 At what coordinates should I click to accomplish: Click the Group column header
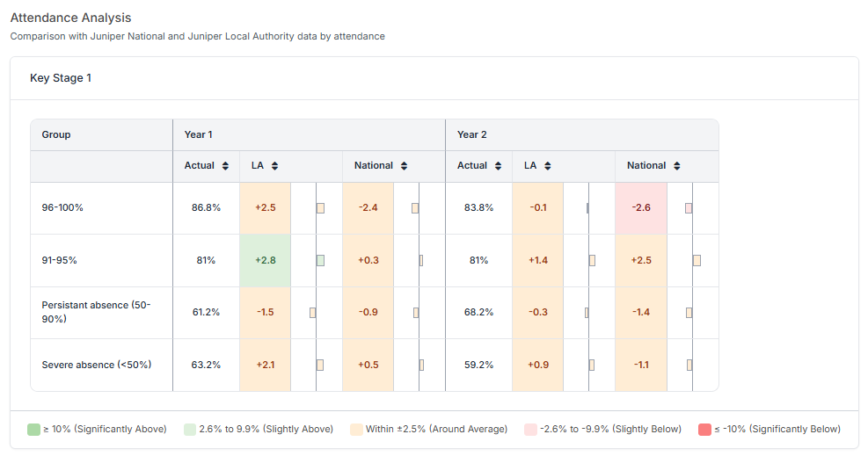tap(56, 134)
